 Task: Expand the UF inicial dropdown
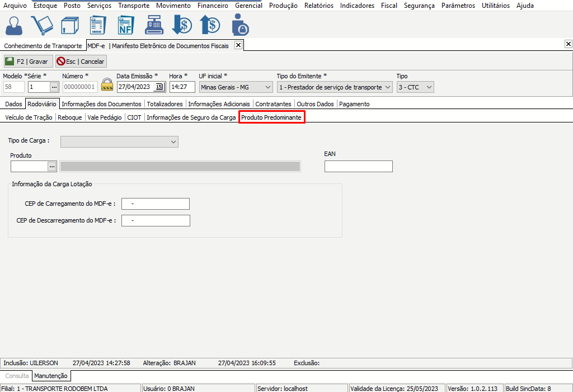[x=267, y=87]
